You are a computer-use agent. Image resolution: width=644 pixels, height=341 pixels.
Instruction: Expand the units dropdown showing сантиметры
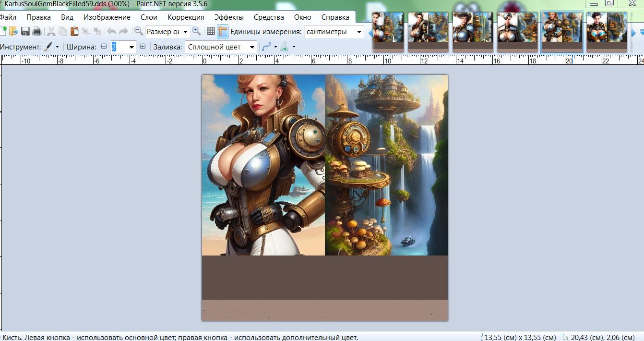point(358,32)
